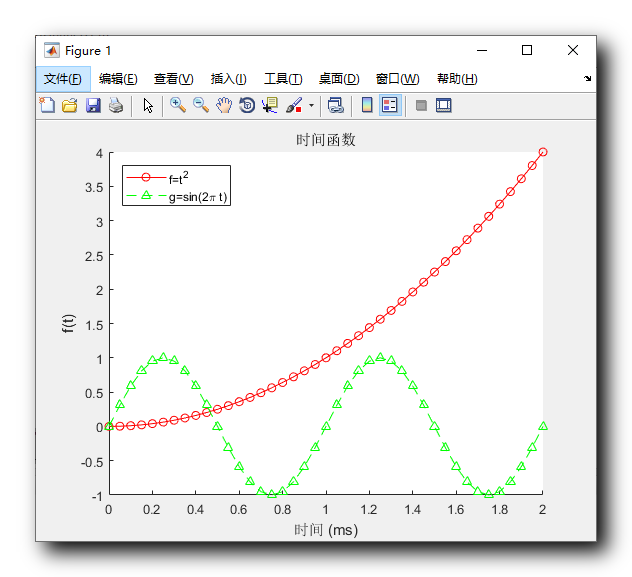Click the dock figure arrow in menu bar
This screenshot has height=577, width=632.
(587, 79)
